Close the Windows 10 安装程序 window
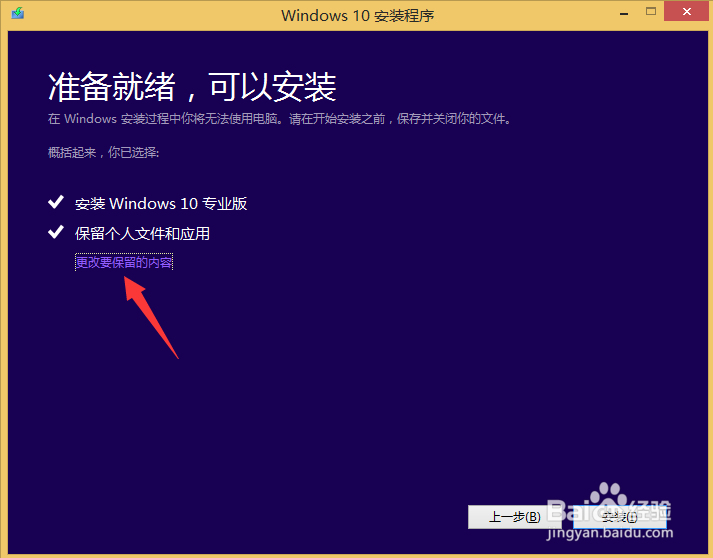 (x=687, y=11)
